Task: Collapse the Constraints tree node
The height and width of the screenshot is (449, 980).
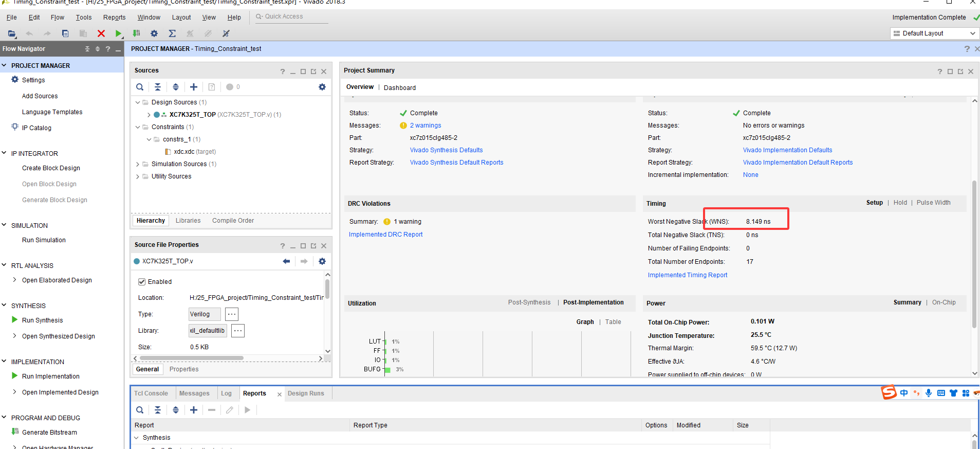Action: point(138,127)
